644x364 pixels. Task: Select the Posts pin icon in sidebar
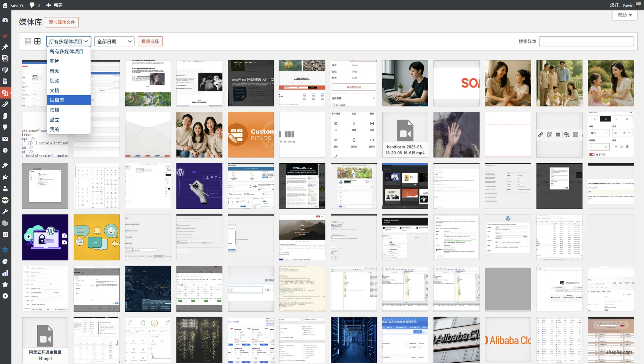[x=5, y=47]
